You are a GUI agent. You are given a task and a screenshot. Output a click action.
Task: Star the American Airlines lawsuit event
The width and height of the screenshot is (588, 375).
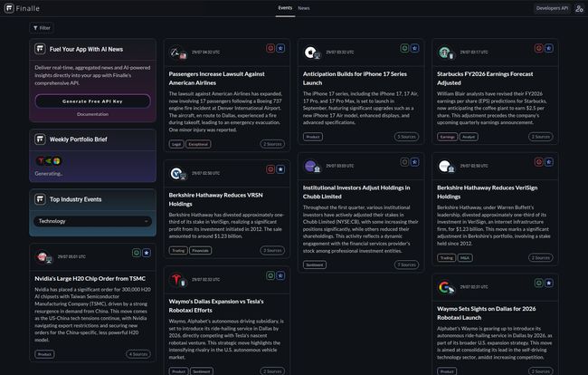[x=280, y=48]
